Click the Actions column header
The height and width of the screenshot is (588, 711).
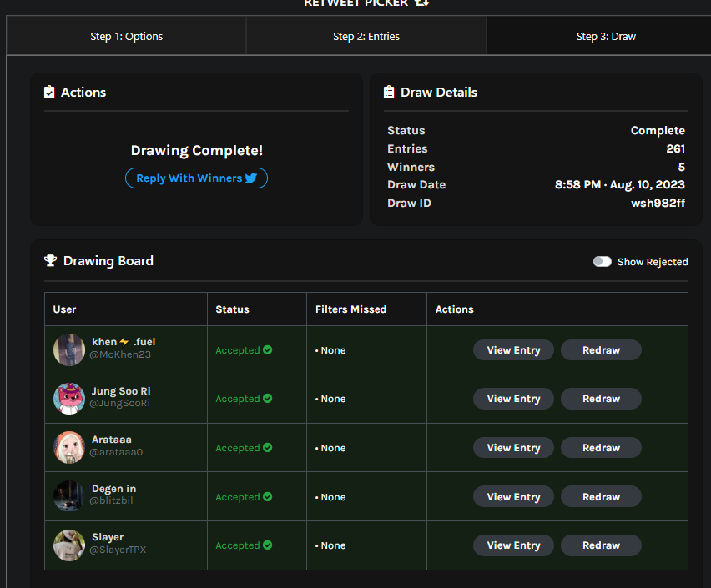[x=454, y=309]
